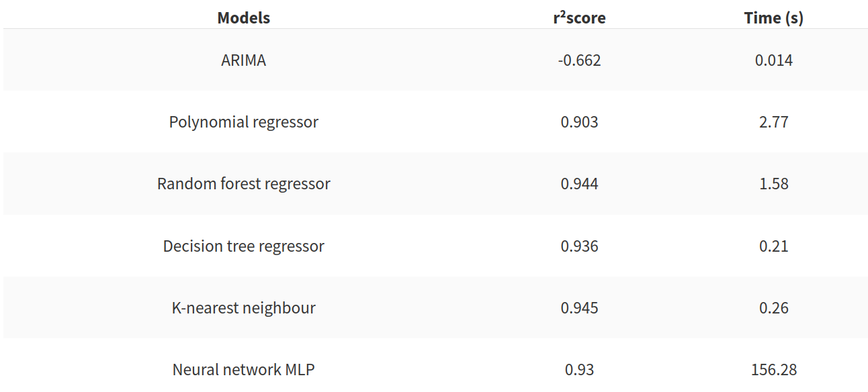Select the Decision tree regressor cell
The width and height of the screenshot is (868, 392).
coord(244,246)
